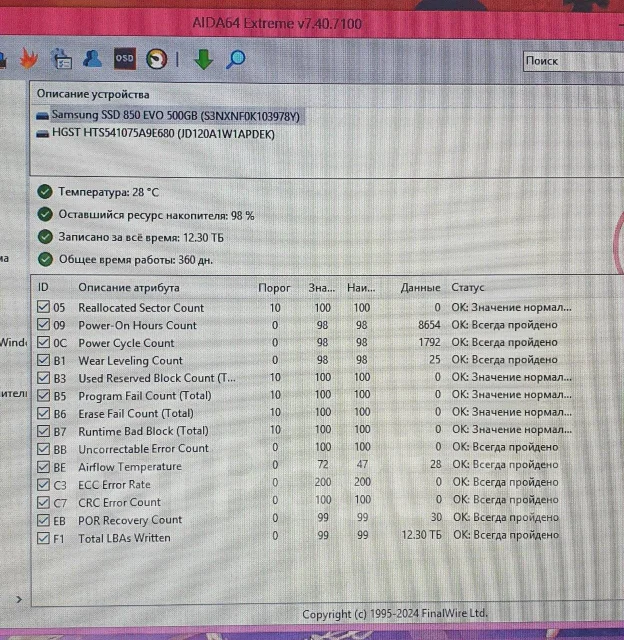Click the Copyright FinalWire Ltd. status text
The width and height of the screenshot is (624, 640).
(x=395, y=613)
